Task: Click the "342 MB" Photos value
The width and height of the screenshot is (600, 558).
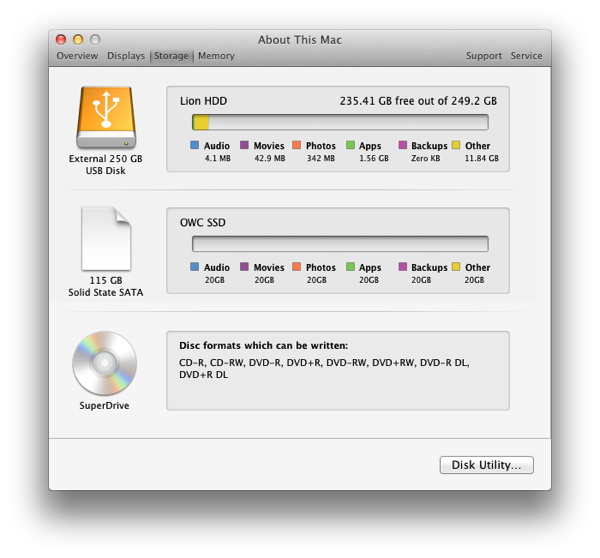Action: (x=321, y=158)
